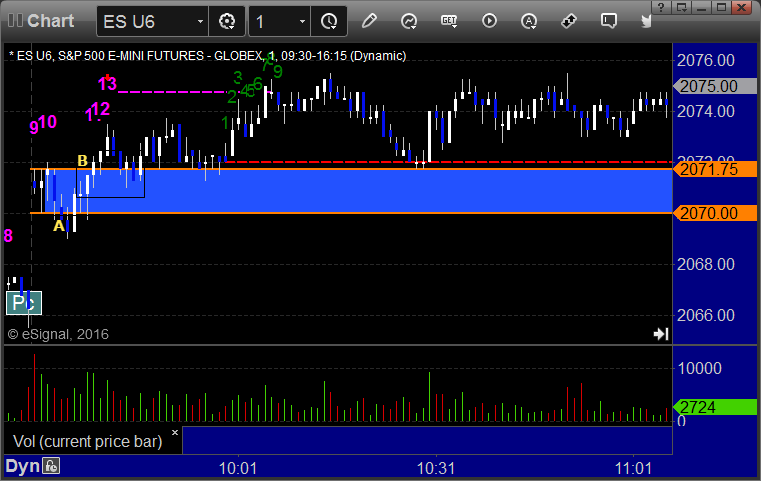Click the bar replay play icon
The image size is (761, 481).
tap(489, 21)
